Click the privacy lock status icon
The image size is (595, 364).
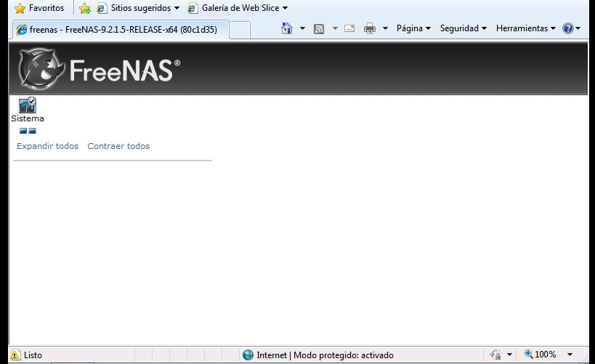(495, 355)
